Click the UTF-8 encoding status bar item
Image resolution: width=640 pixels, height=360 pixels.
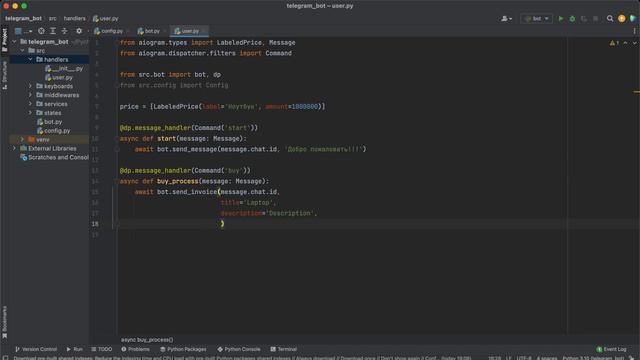[x=524, y=358]
